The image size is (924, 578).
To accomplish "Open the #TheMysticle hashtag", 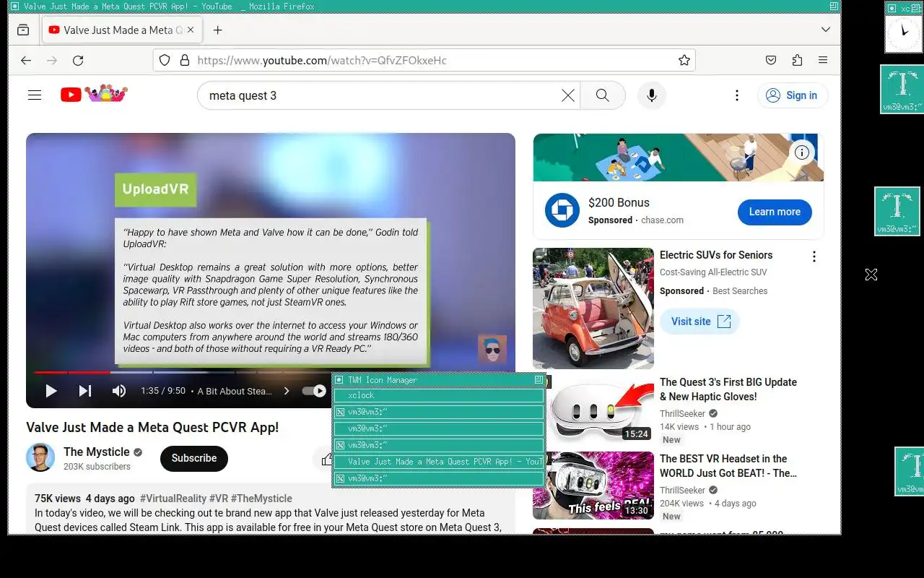I will pyautogui.click(x=261, y=499).
